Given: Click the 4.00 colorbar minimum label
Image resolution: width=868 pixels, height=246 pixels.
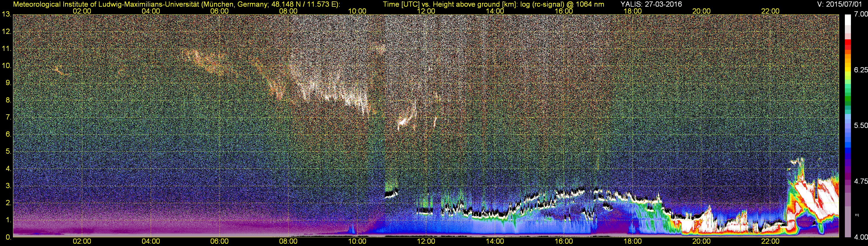Looking at the screenshot, I should tap(860, 237).
